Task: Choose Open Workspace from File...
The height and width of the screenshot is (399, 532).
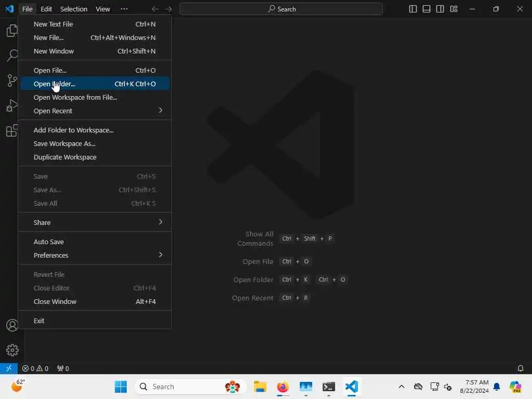Action: tap(95, 97)
